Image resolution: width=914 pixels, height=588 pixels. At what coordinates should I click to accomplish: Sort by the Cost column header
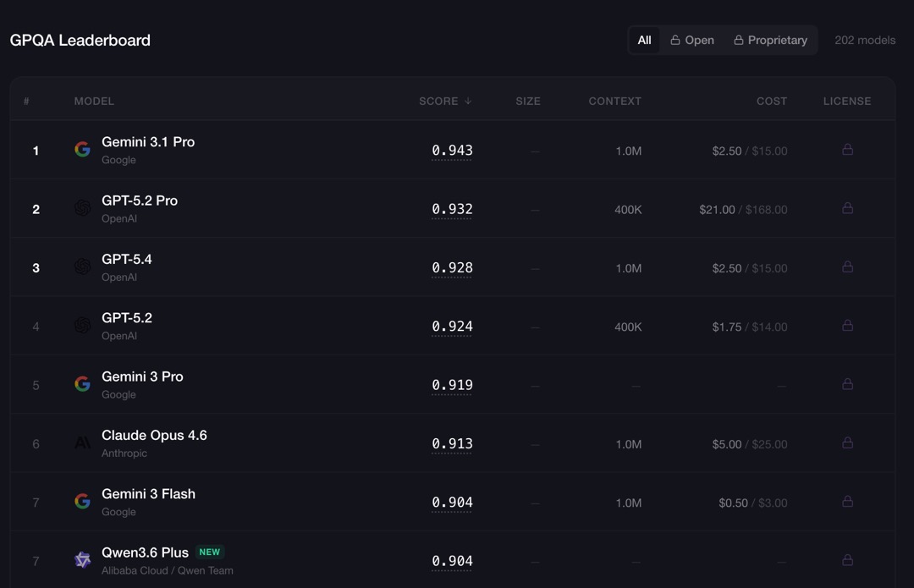pos(771,101)
